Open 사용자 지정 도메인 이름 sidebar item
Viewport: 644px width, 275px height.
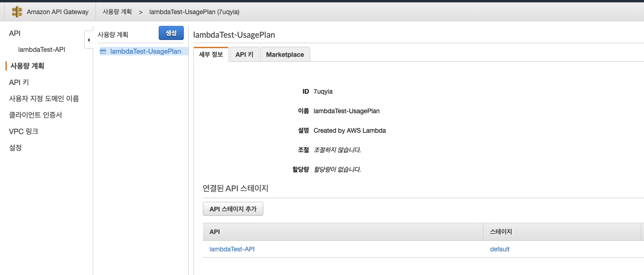[x=44, y=99]
